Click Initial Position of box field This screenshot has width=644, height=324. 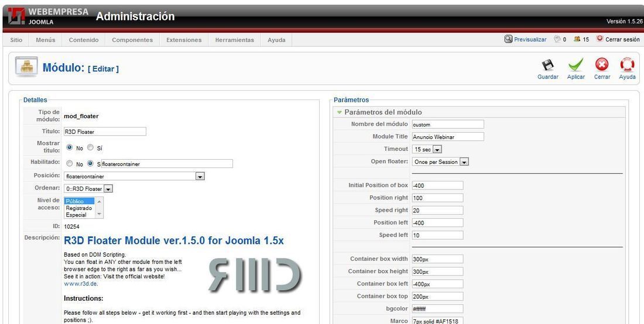[437, 185]
